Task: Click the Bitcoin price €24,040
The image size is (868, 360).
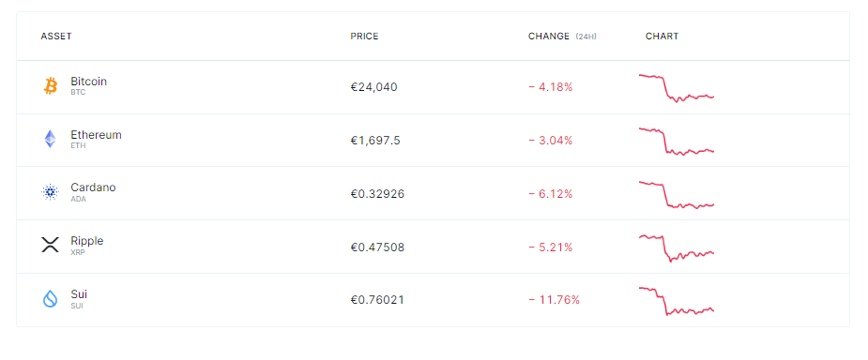Action: pyautogui.click(x=373, y=87)
